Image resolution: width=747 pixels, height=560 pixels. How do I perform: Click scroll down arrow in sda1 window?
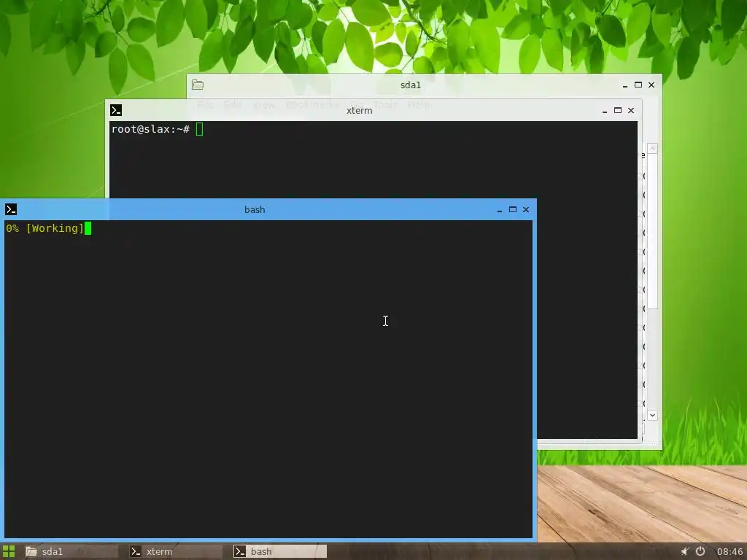tap(653, 415)
